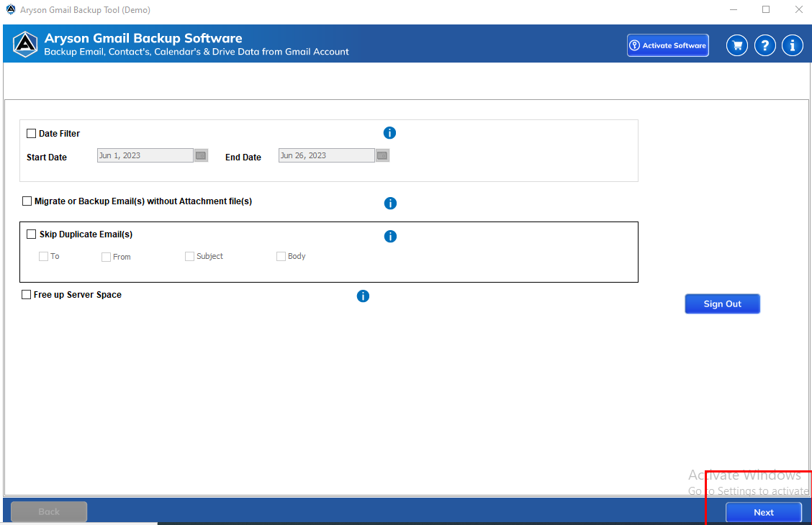
Task: Show info for Free up Server Space
Action: point(363,296)
